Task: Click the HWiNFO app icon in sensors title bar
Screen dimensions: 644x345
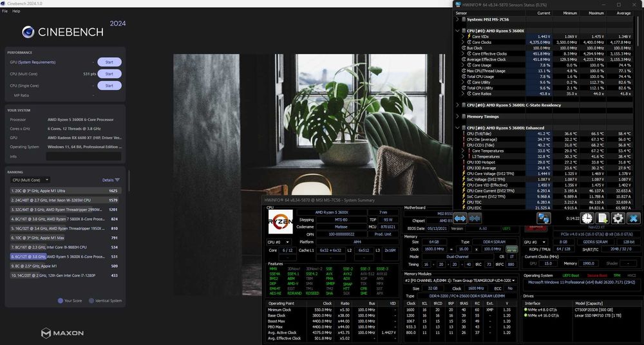Action: coord(458,5)
